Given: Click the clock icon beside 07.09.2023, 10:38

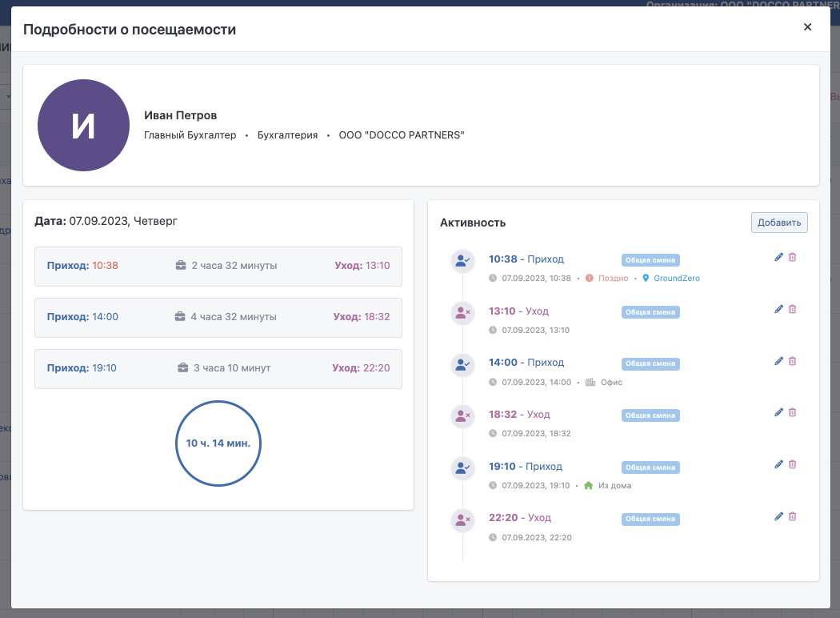Looking at the screenshot, I should click(x=493, y=279).
